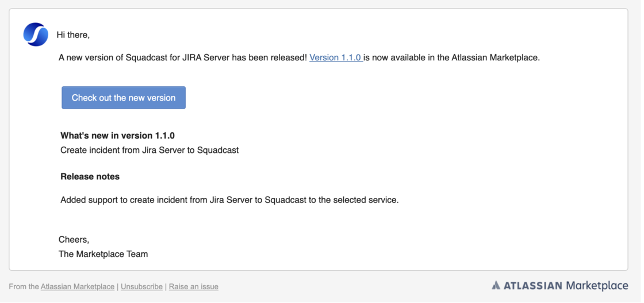Open the Atlassian Marketplace footer link
Screen dimensions: 644x303
[77, 286]
